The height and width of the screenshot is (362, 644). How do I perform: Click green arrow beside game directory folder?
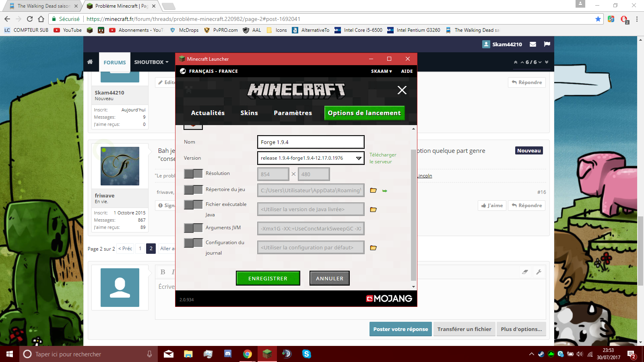coord(385,191)
